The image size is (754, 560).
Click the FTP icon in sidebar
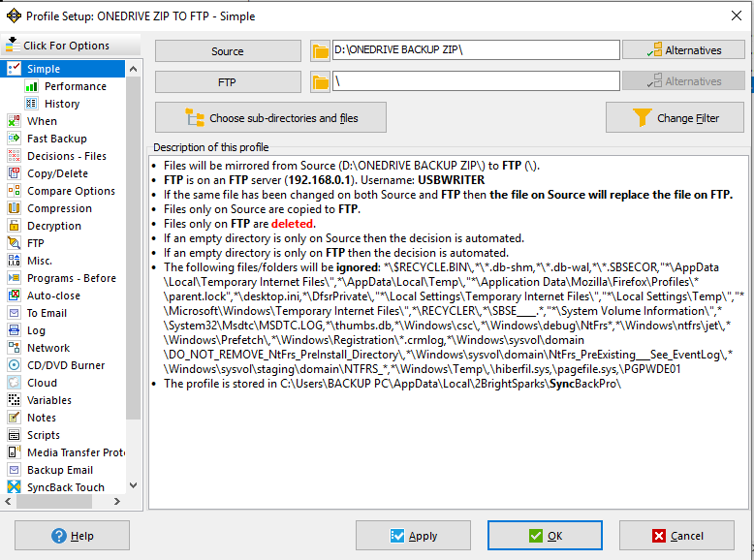click(14, 243)
